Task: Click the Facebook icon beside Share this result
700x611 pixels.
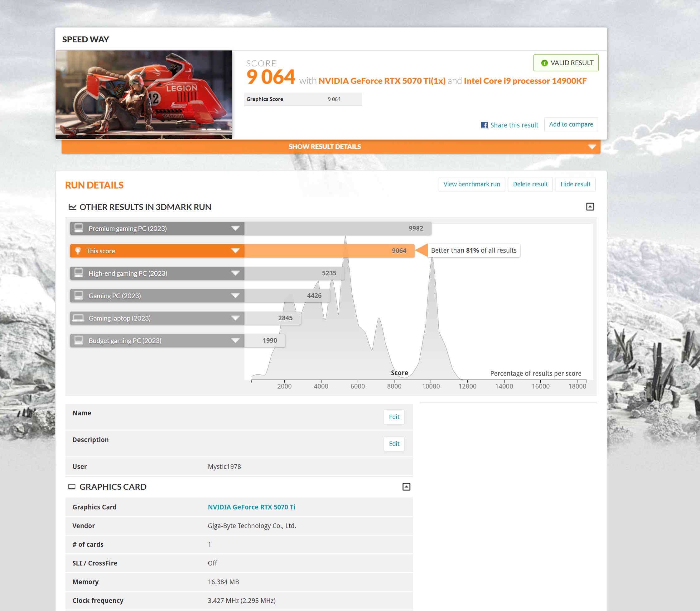Action: [x=484, y=125]
